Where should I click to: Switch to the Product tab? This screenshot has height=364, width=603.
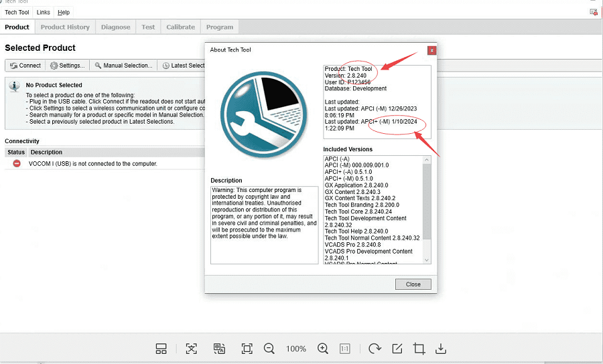(x=17, y=27)
